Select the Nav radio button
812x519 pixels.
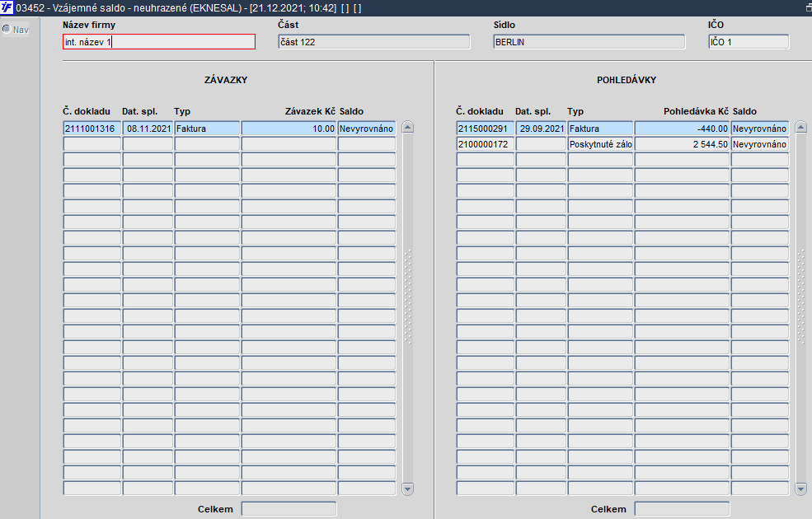tap(7, 29)
